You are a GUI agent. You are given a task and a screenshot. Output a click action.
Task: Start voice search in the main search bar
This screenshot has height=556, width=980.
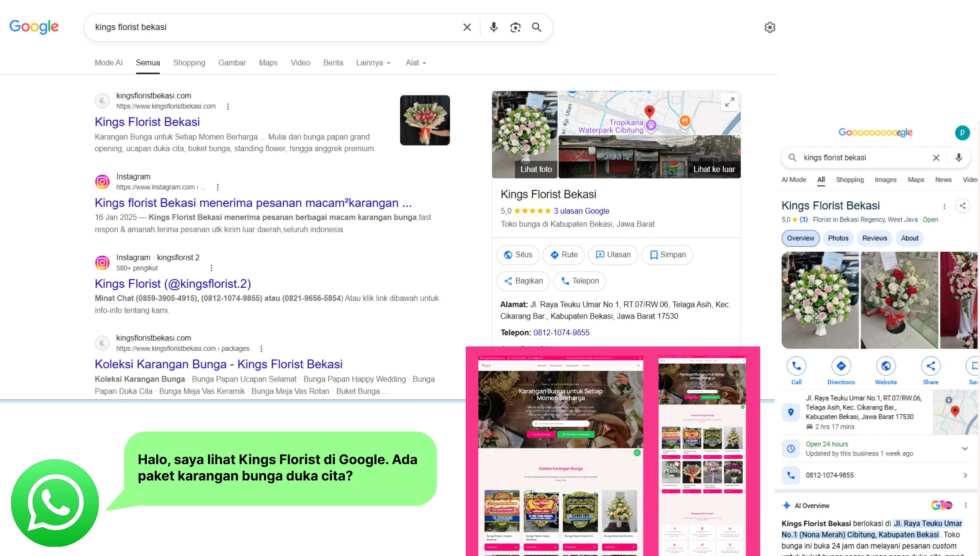(494, 27)
